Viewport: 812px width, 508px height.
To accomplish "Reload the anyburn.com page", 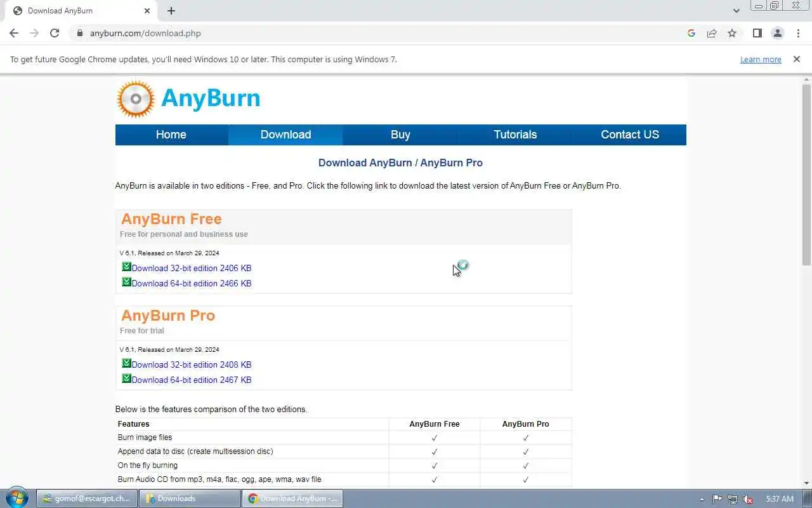I will pos(55,33).
